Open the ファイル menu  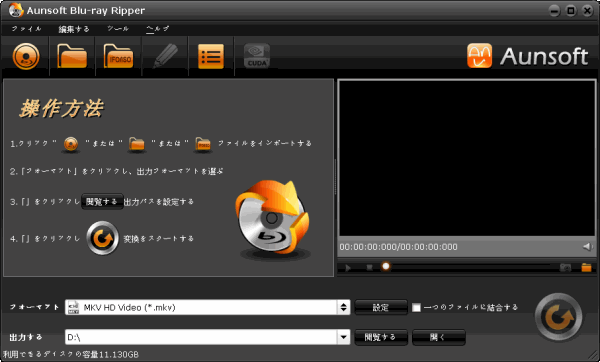click(26, 29)
